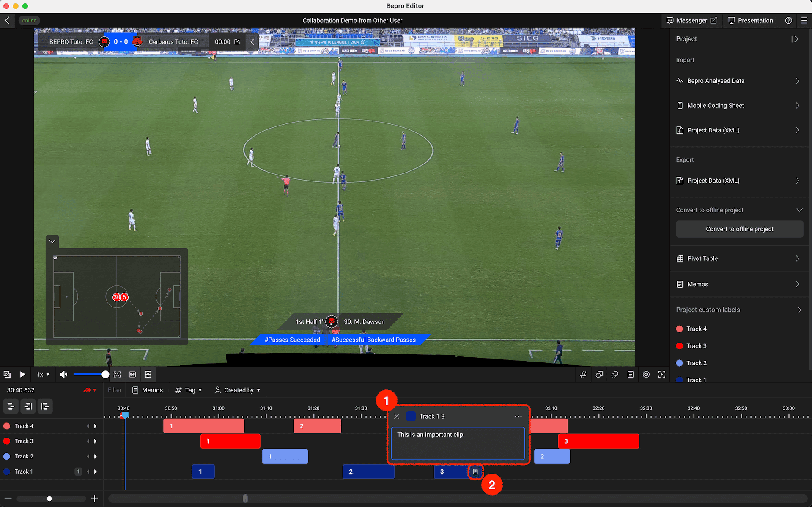Expand the Created by filter dropdown

[x=237, y=390]
